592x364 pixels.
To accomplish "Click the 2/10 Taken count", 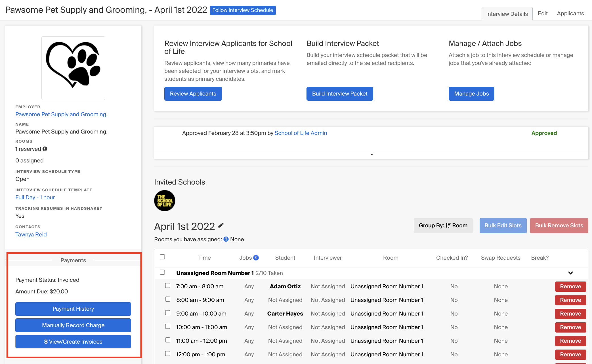I will click(x=269, y=273).
